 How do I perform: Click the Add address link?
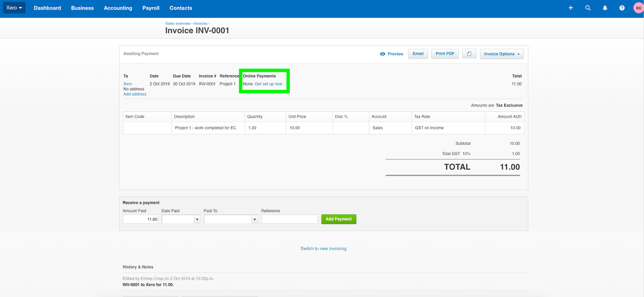pyautogui.click(x=135, y=94)
